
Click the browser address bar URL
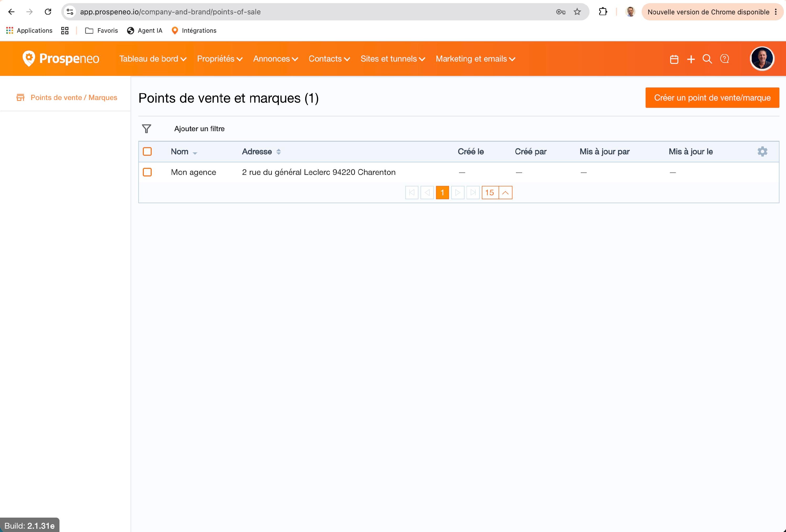[x=171, y=12]
